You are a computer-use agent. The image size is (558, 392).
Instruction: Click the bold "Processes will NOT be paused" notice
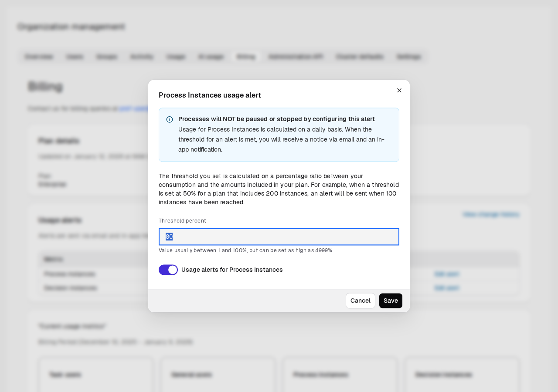coord(276,119)
